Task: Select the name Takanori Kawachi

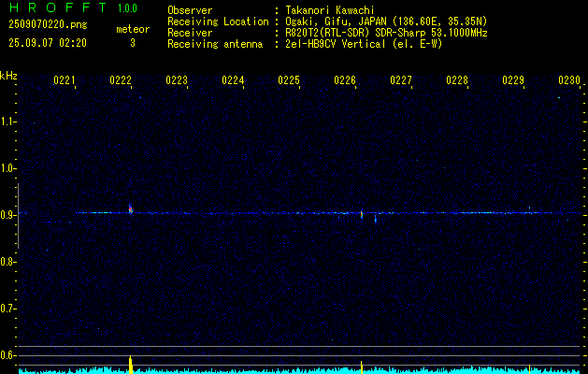Action: pyautogui.click(x=330, y=10)
